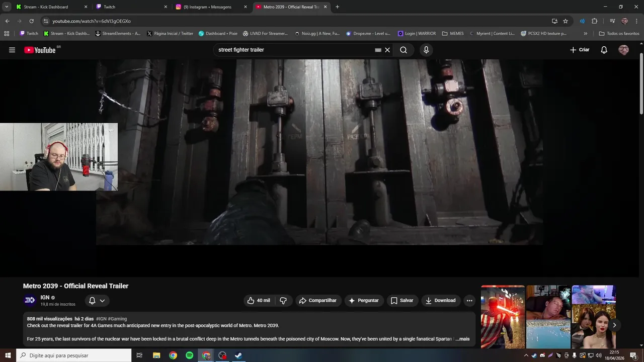The width and height of the screenshot is (644, 362).
Task: Open more actions ellipsis under video
Action: (469, 301)
